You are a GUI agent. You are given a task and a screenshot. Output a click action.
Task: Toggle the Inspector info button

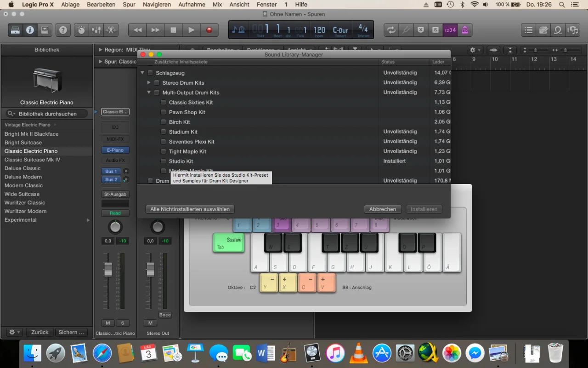point(30,30)
